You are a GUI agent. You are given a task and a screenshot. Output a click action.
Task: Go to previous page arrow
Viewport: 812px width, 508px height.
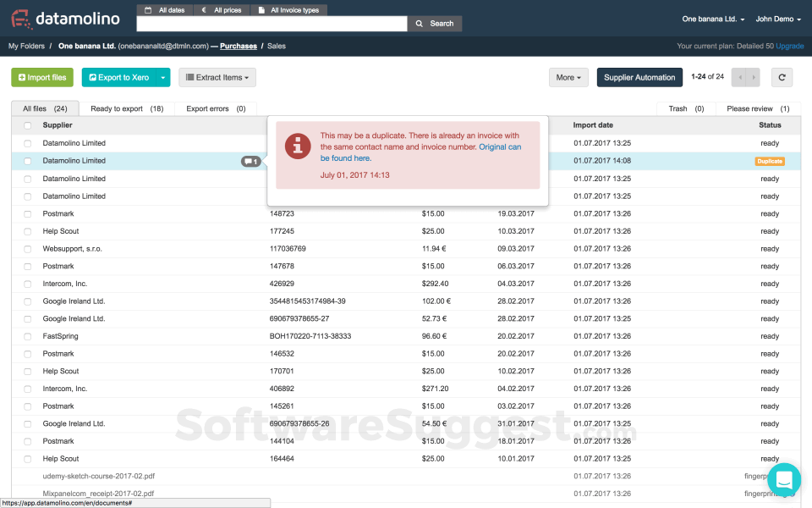(739, 77)
